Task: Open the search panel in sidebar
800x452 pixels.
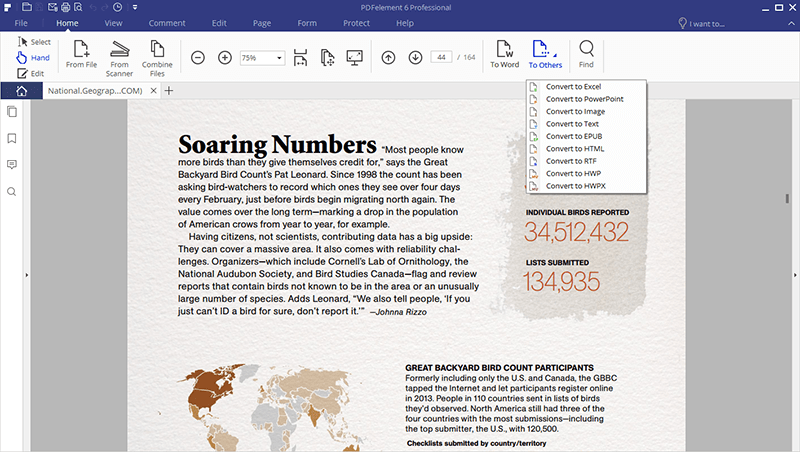Action: (12, 192)
